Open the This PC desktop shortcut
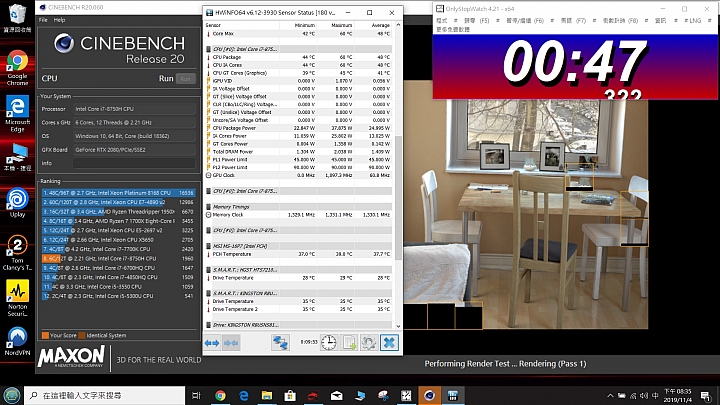The height and width of the screenshot is (405, 720). click(17, 157)
